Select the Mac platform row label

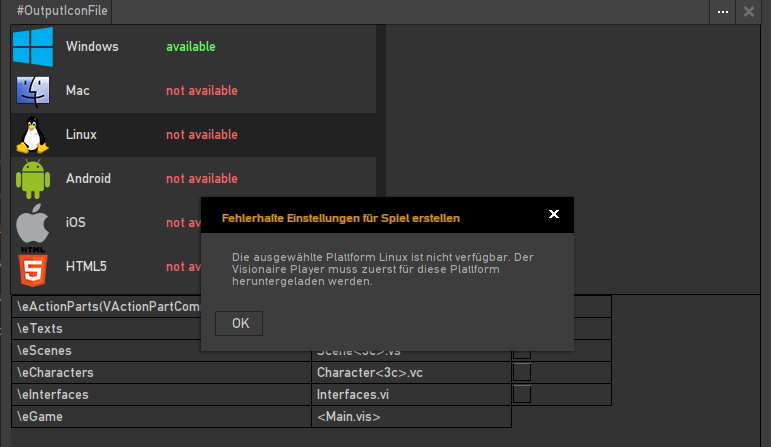(x=78, y=90)
